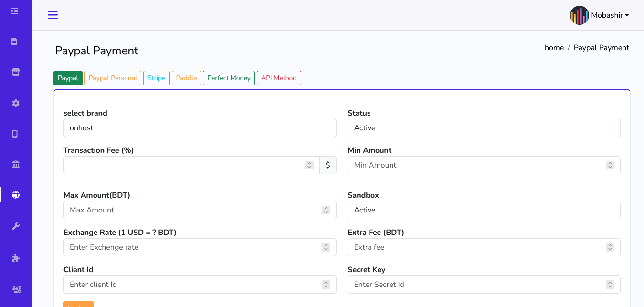The width and height of the screenshot is (644, 307).
Task: Expand the Mobashir account menu
Action: tap(600, 15)
